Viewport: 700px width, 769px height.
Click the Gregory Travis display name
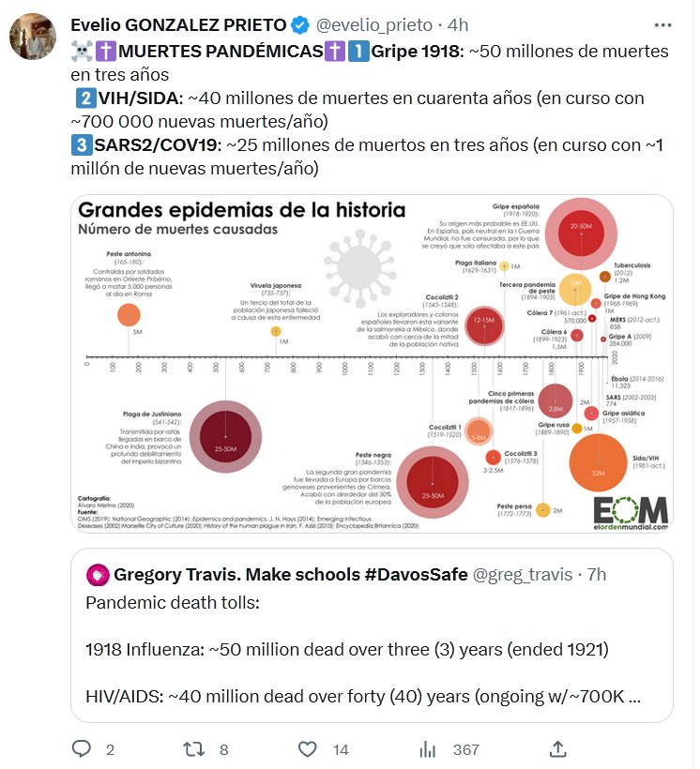pos(291,574)
